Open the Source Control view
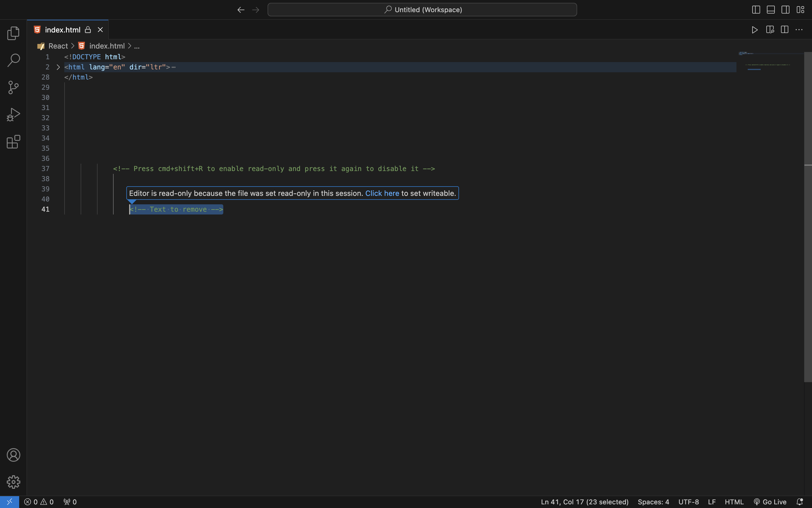This screenshot has width=812, height=508. [14, 87]
